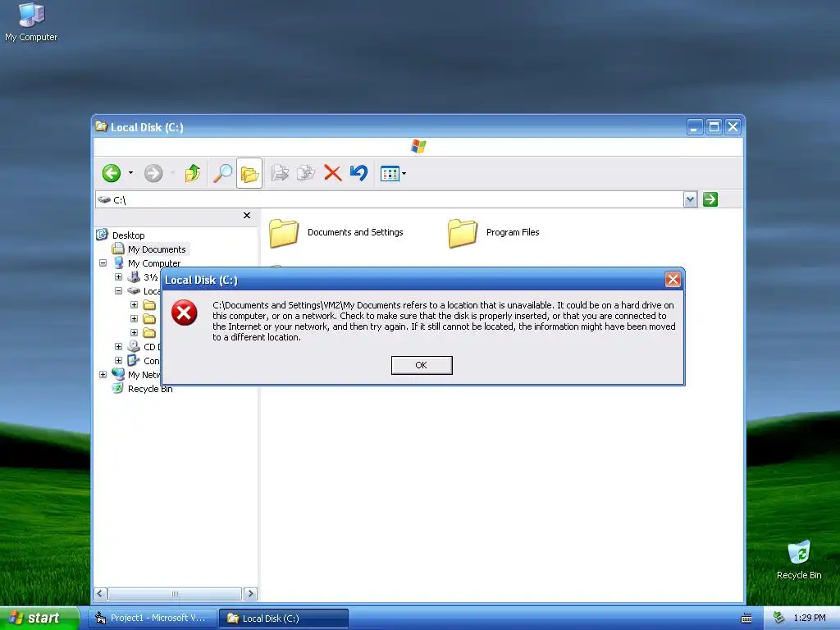Click the grayed Forward arrow button
840x630 pixels.
153,173
